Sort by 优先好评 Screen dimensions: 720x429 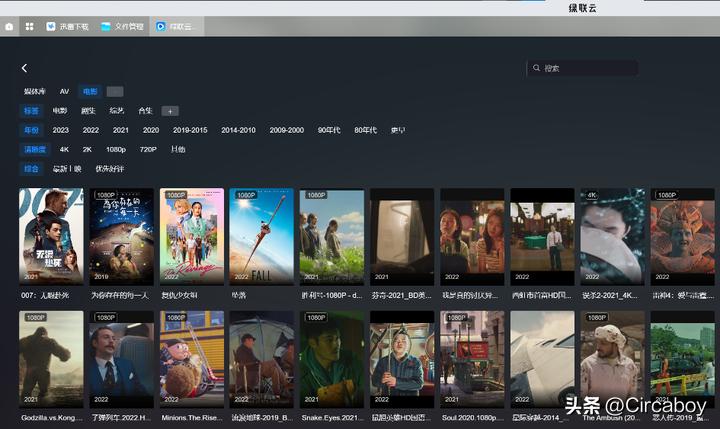click(110, 169)
